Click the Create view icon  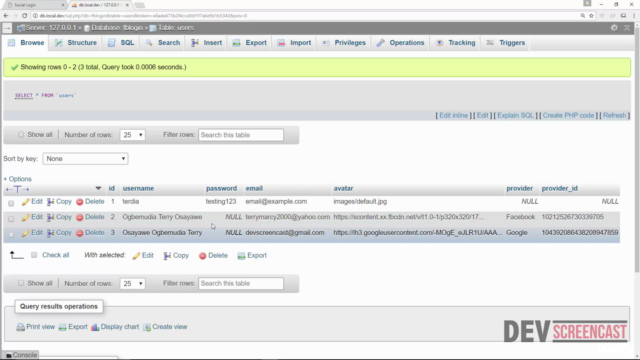point(147,327)
